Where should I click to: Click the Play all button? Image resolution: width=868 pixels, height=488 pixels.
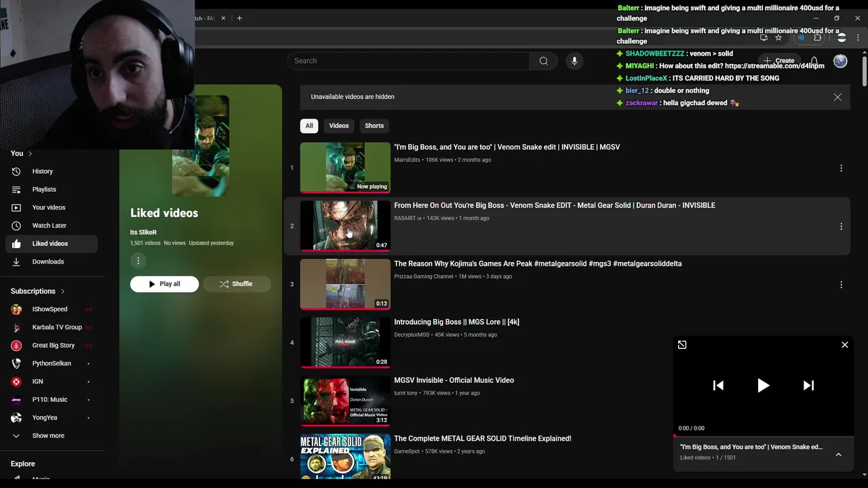tap(164, 284)
